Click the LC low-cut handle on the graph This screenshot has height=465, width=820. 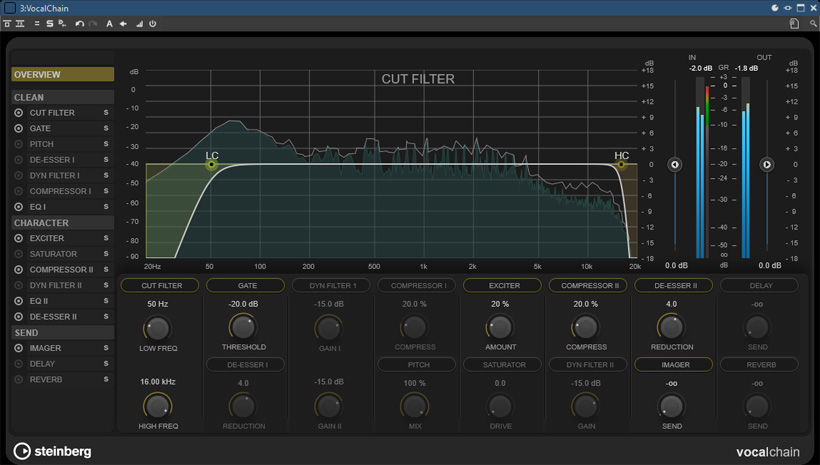(x=211, y=165)
